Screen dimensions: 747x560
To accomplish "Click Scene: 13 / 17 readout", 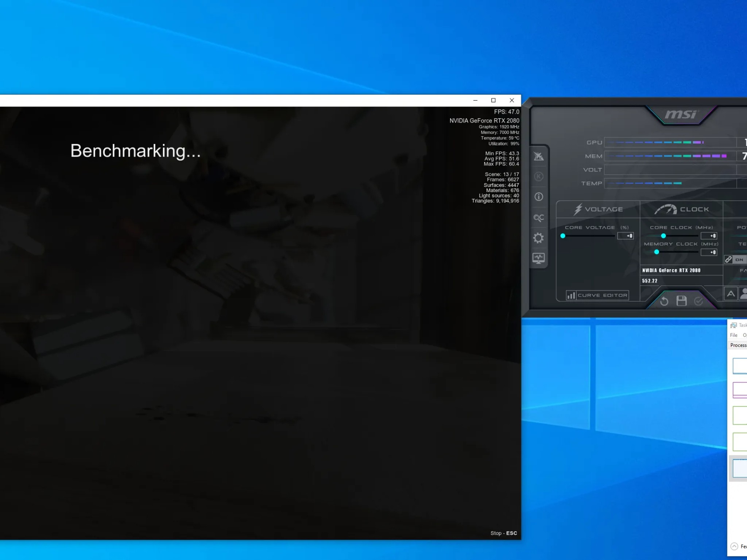I will pos(502,174).
